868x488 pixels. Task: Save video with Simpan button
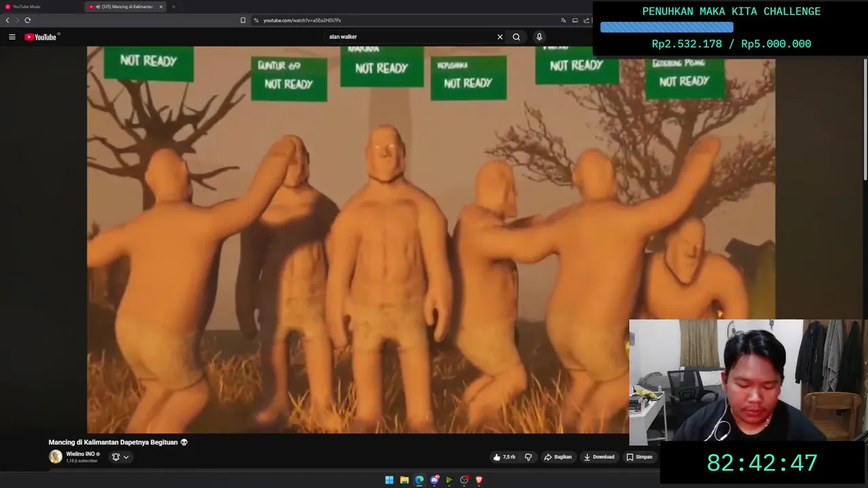click(639, 457)
